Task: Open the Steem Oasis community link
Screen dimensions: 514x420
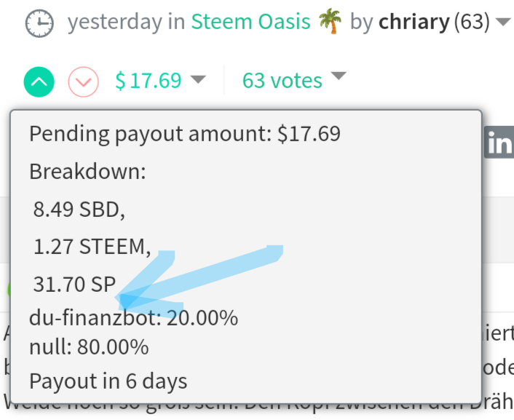Action: (250, 23)
